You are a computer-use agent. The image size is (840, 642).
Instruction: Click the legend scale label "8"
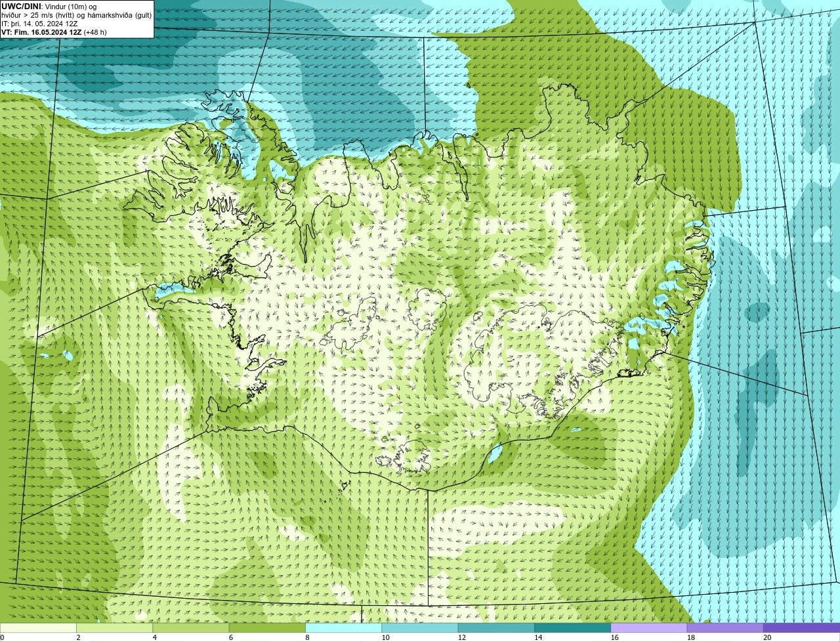pos(307,637)
